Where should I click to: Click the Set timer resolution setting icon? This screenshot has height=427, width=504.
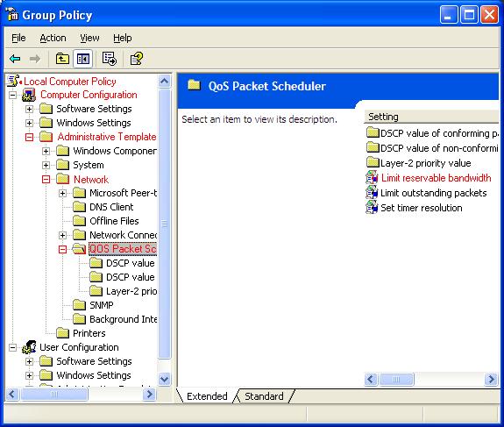click(x=372, y=208)
